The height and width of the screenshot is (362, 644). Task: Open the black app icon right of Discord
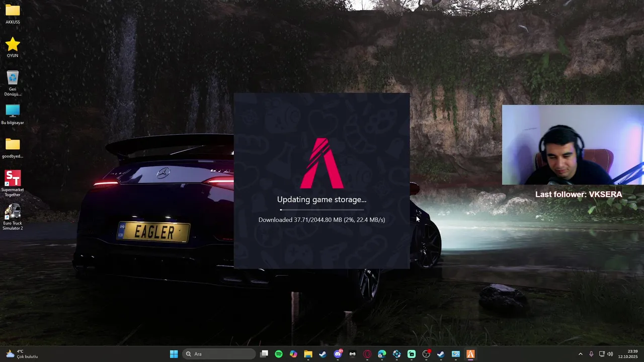click(x=353, y=354)
